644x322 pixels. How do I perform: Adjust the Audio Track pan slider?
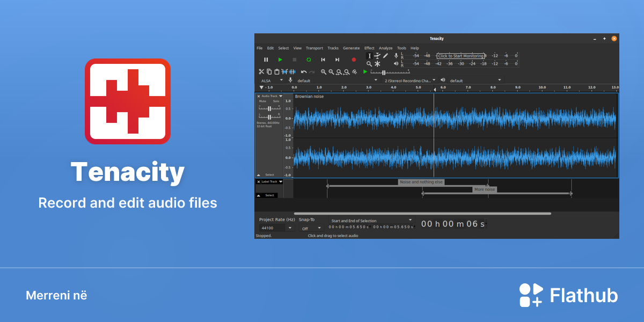269,116
